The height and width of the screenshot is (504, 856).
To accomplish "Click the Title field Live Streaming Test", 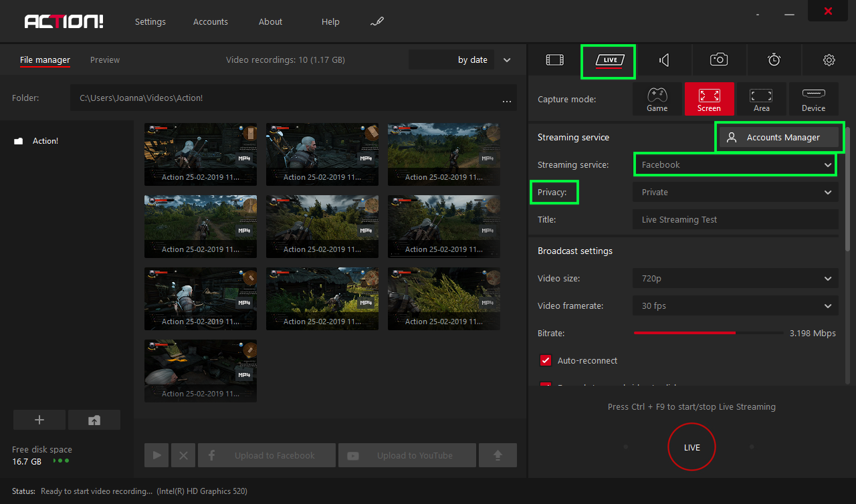I will (736, 219).
